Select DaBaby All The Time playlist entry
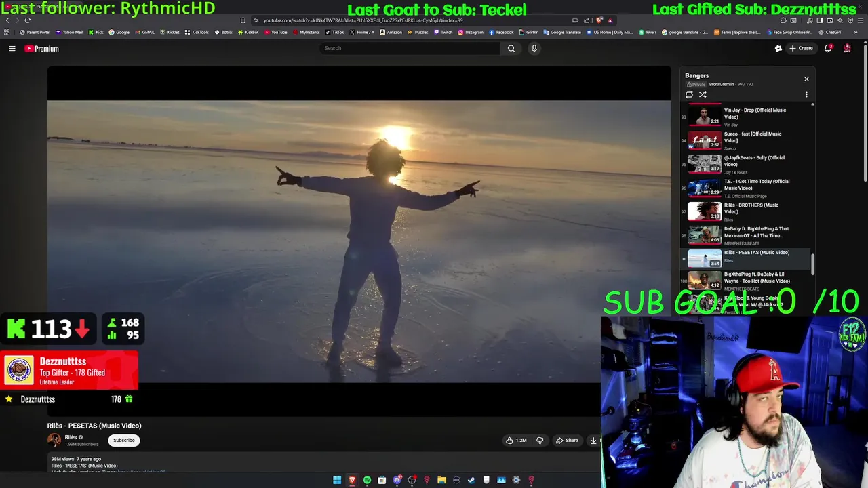 (746, 235)
